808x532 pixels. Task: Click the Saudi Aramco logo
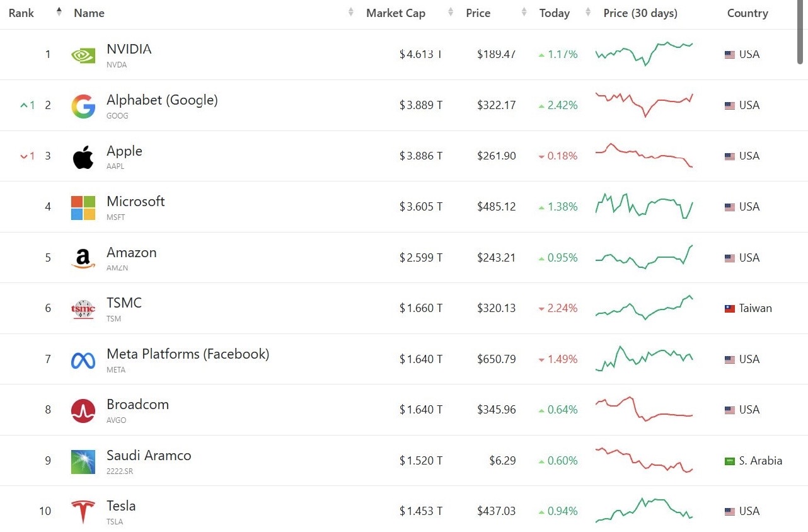(x=83, y=462)
